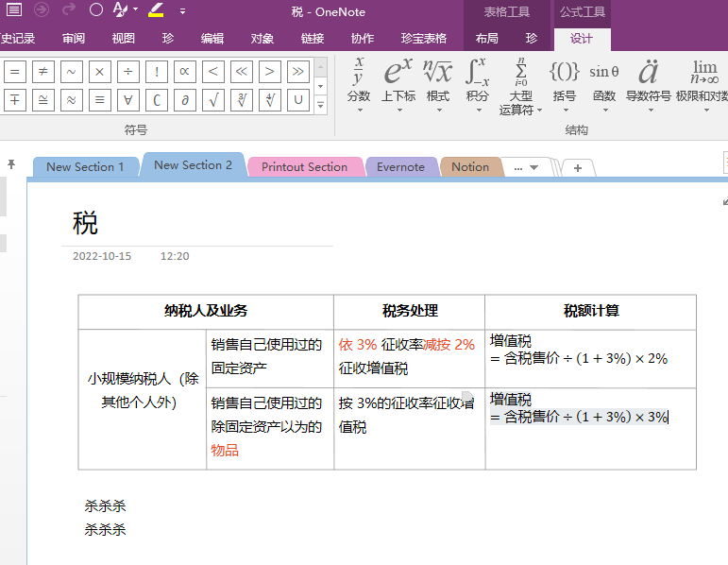Viewport: 728px width, 565px height.
Task: Open the Notion section tab
Action: 470,167
